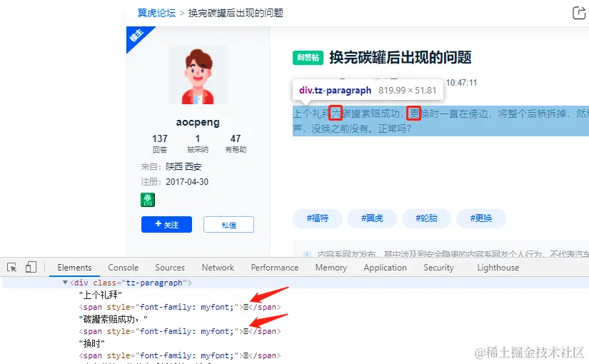This screenshot has width=589, height=364.
Task: Select the "换时" text node
Action: (92, 343)
